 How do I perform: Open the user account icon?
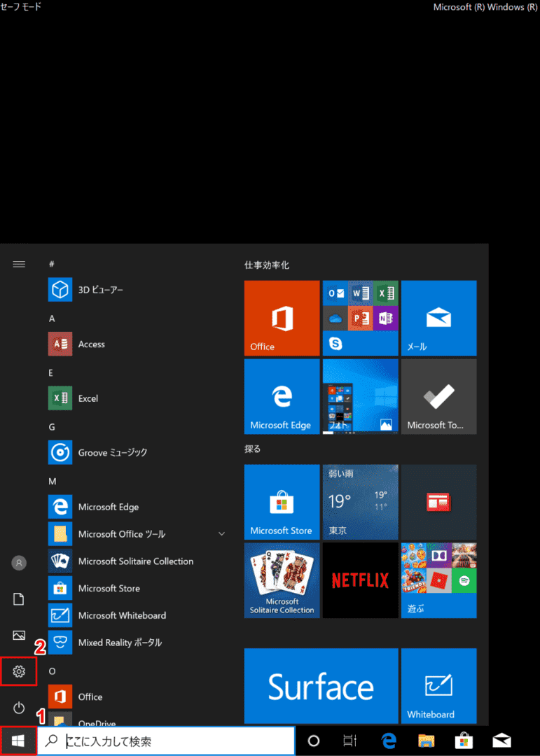19,563
